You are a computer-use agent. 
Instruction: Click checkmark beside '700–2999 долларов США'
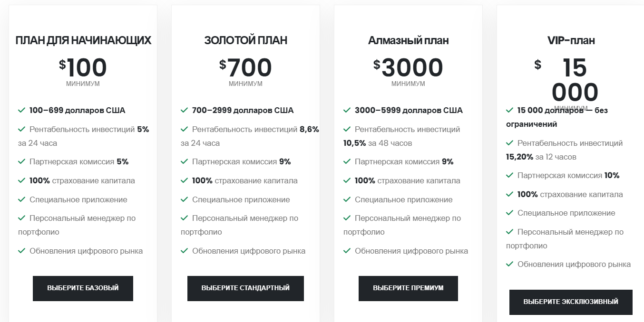[x=184, y=110]
